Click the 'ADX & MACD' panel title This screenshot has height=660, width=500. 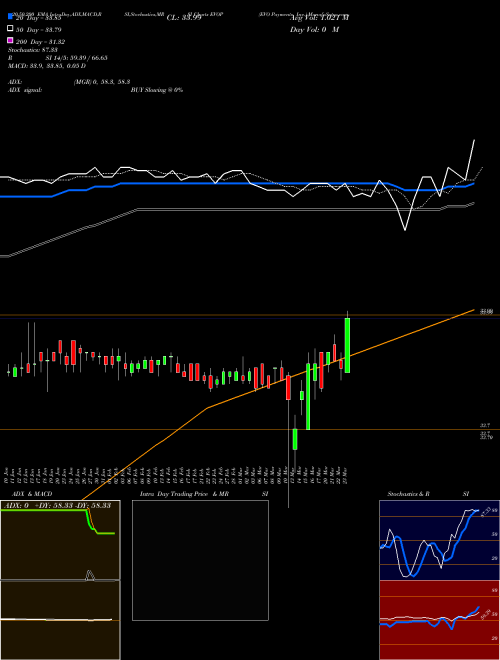pos(32,494)
